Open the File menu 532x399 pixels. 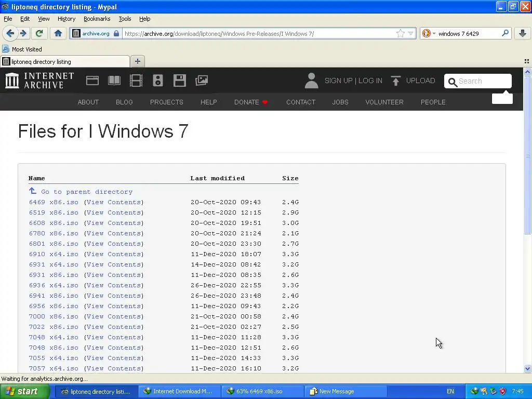point(8,19)
